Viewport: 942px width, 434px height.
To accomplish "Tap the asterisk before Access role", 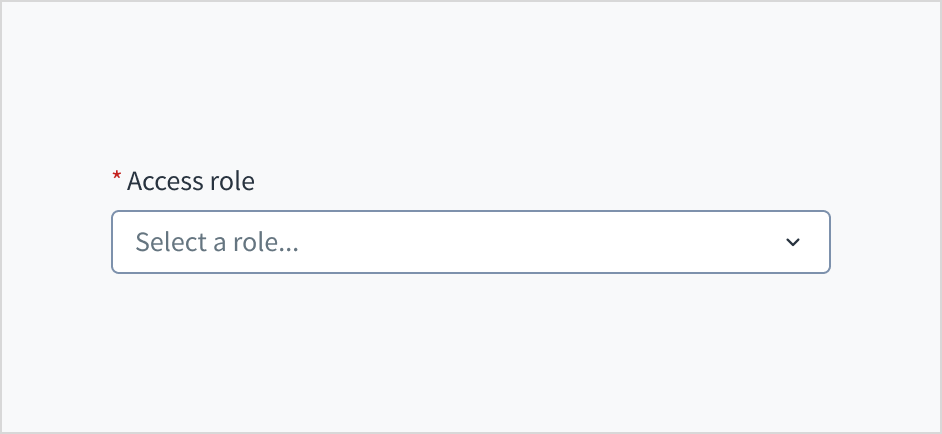I will (116, 178).
